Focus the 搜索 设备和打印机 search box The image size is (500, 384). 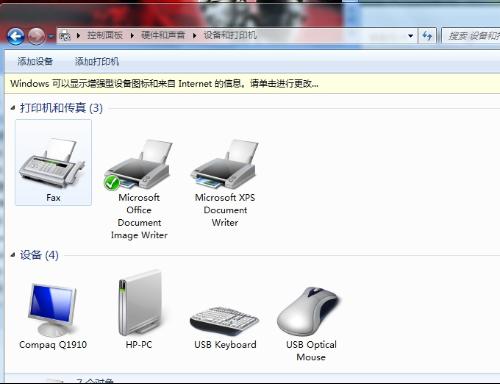tap(471, 36)
